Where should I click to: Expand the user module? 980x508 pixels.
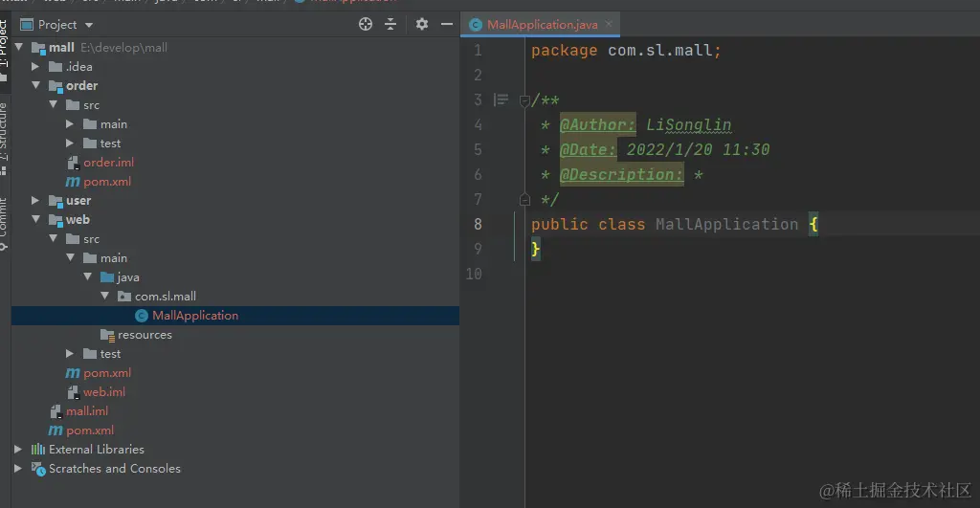coord(35,200)
